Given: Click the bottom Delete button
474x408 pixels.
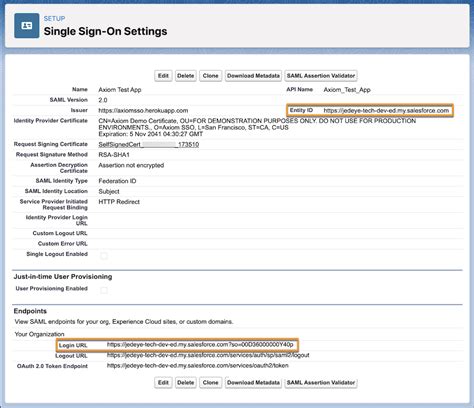Looking at the screenshot, I should 186,383.
